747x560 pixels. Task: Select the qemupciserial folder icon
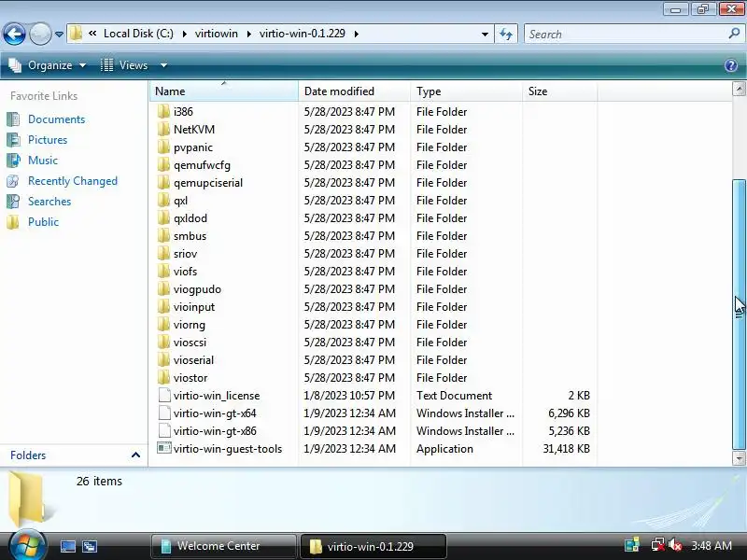[163, 182]
